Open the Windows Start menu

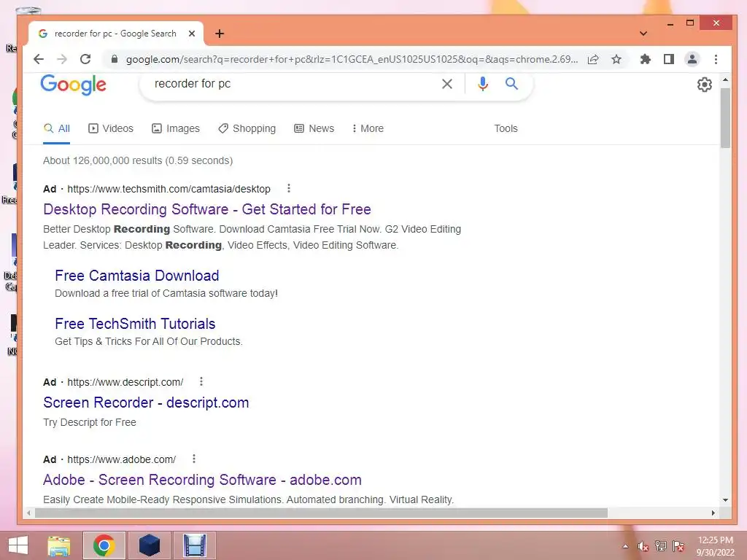coord(18,545)
